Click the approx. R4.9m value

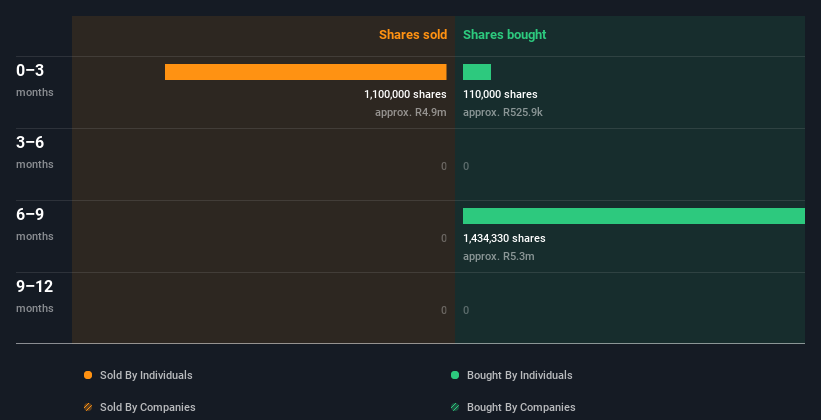pyautogui.click(x=410, y=112)
